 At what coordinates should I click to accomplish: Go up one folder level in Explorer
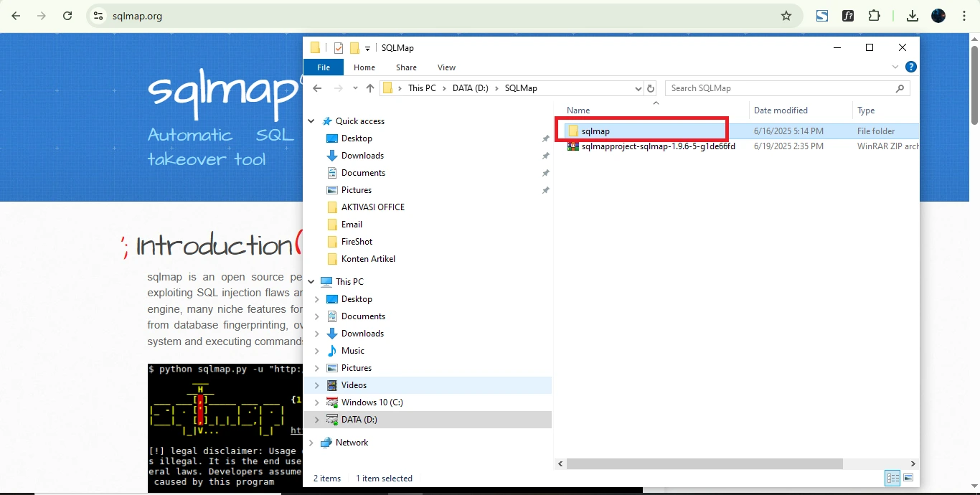[370, 88]
